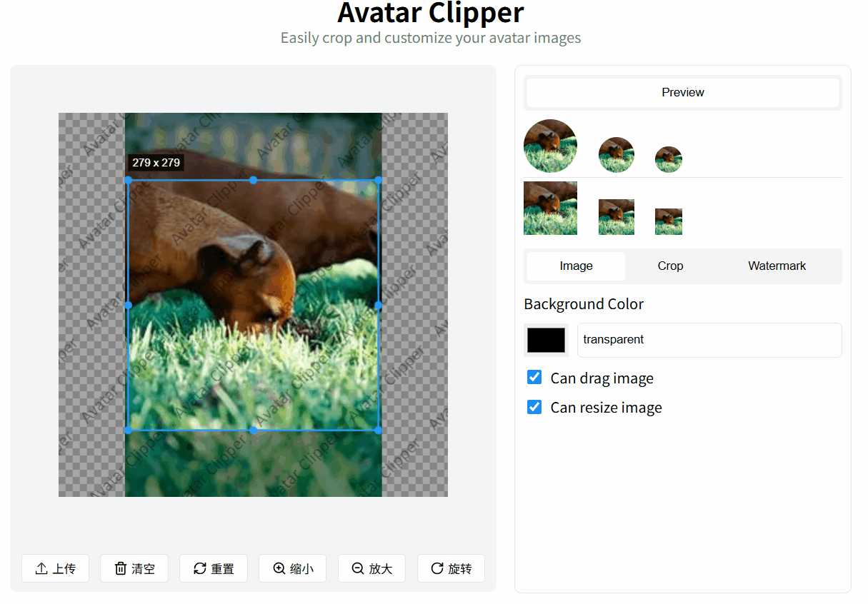
Task: Click the top-right crop box handle
Action: point(378,180)
